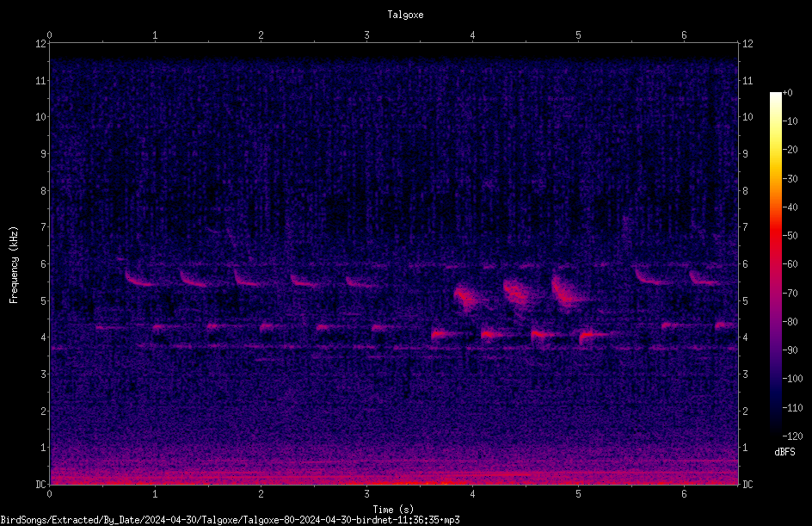812x526 pixels.
Task: Select the 1 second bottom axis tick label
Action: tap(155, 494)
